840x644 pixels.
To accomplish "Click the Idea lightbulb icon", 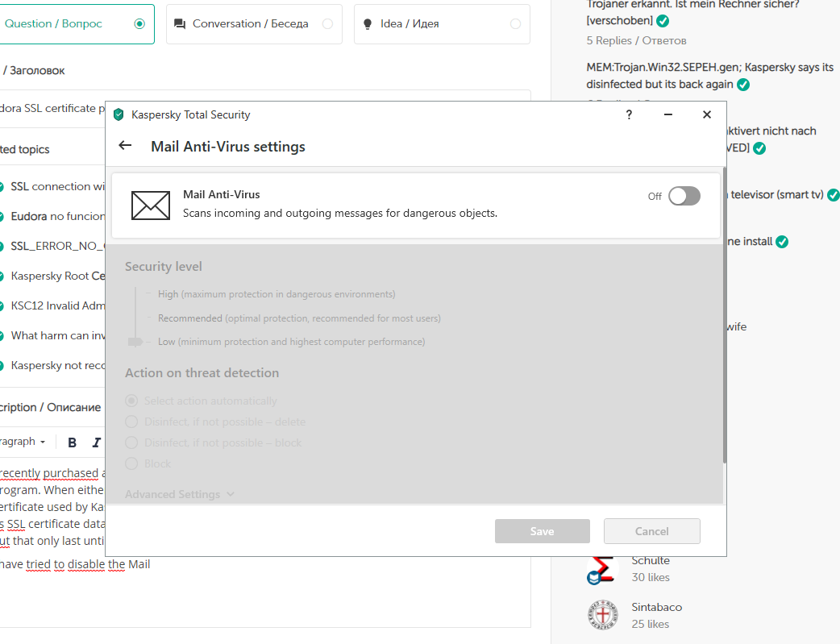I will (368, 24).
